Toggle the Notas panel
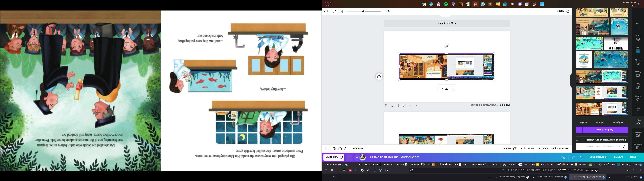Viewport: 644px width, 181px height. (x=563, y=11)
